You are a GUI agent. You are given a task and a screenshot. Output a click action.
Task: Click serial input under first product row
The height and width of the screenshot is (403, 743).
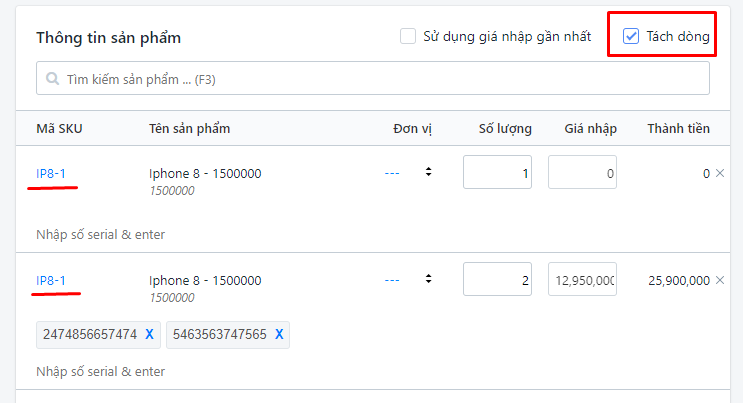[x=100, y=234]
